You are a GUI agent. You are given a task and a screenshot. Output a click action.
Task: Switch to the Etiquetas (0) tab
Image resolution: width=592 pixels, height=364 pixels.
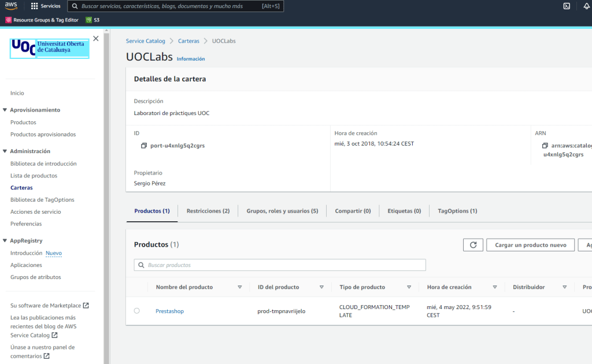coord(404,211)
